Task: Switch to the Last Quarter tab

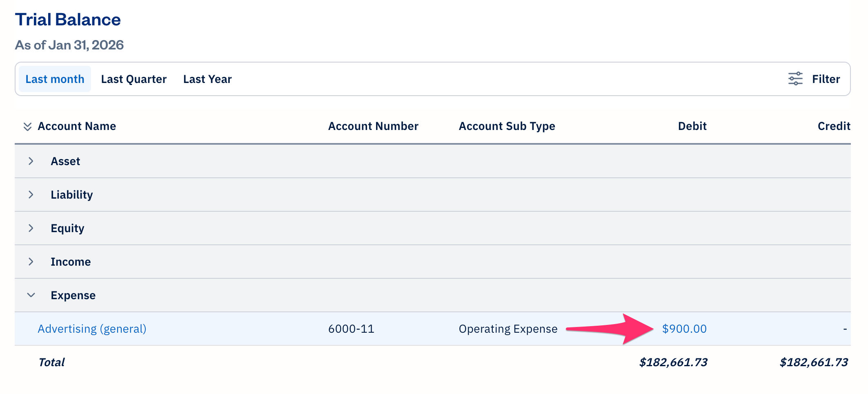Action: (x=134, y=79)
